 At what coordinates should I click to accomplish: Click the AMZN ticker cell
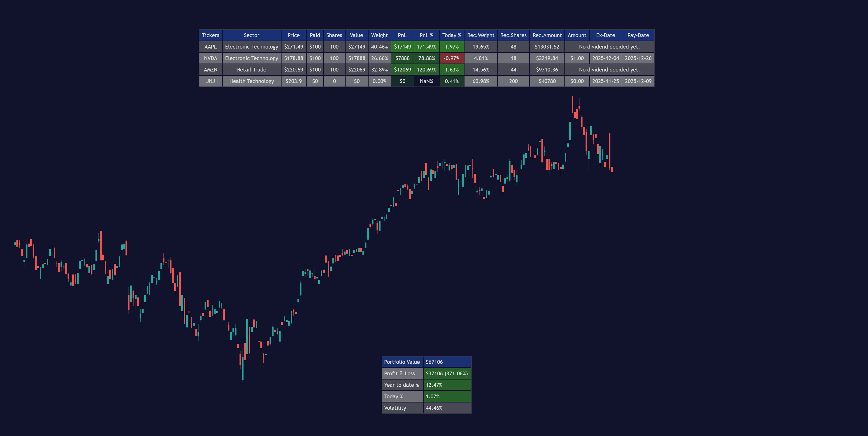point(210,70)
